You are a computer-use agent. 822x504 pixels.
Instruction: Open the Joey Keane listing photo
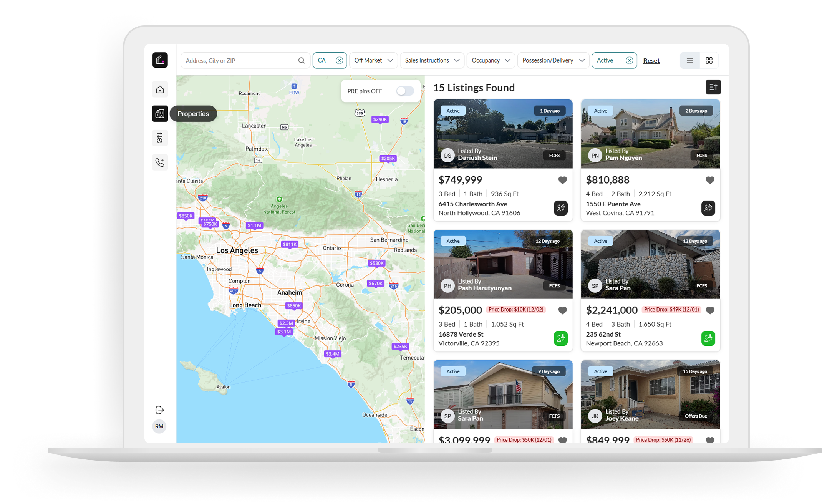pos(650,394)
